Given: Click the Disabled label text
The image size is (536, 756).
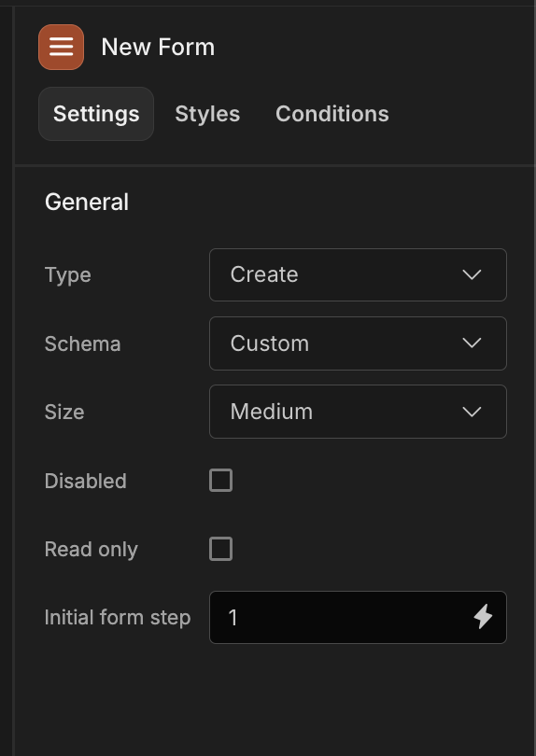Looking at the screenshot, I should [x=85, y=482].
